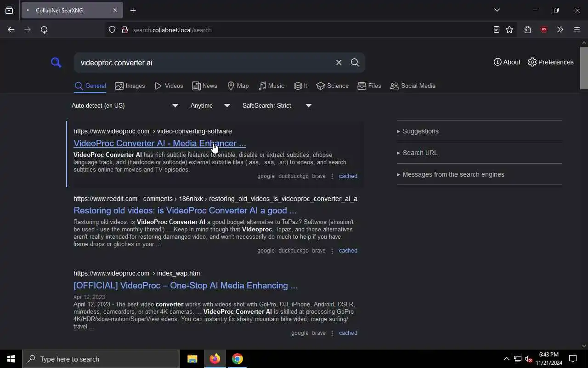Screen dimensions: 588x368
Task: Open the SafeSearch: Strict dropdown
Action: point(277,105)
